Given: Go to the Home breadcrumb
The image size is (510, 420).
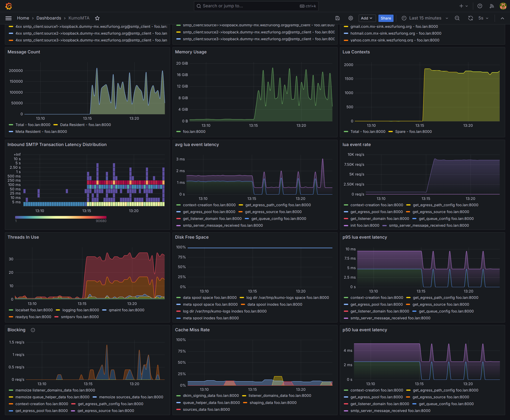Looking at the screenshot, I should point(23,18).
